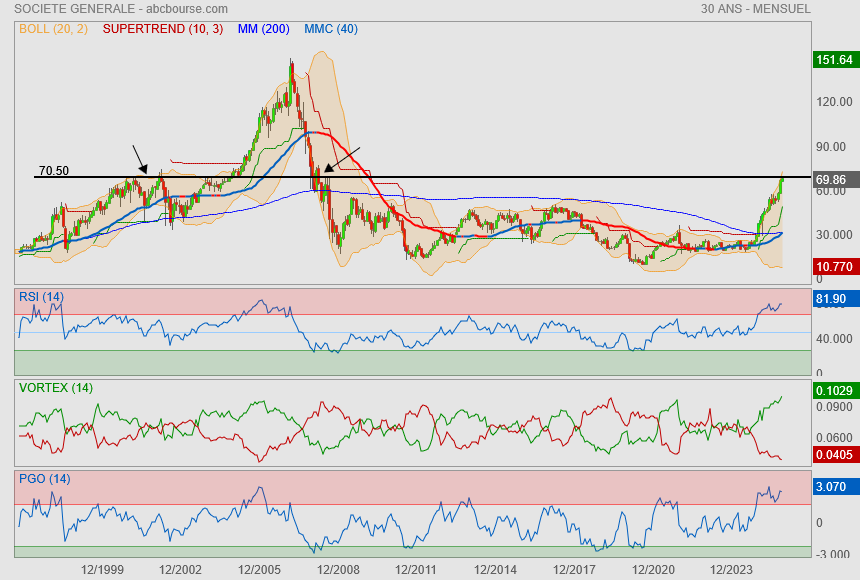Image resolution: width=860 pixels, height=580 pixels.
Task: Click the green Vortex value tag 0.1029
Action: [832, 390]
